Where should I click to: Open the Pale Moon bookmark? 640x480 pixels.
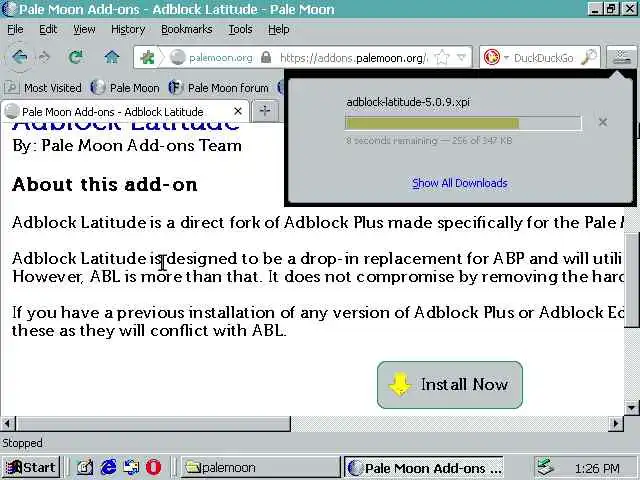(125, 88)
